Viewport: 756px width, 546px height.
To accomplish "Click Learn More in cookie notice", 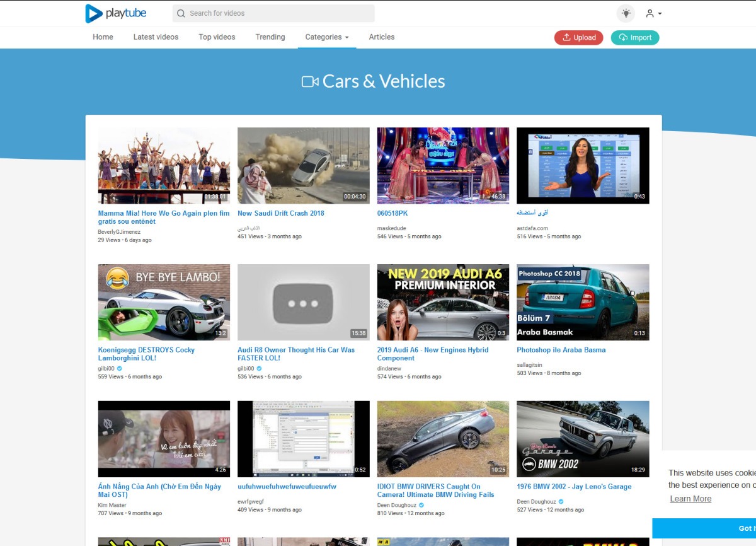I will 690,499.
